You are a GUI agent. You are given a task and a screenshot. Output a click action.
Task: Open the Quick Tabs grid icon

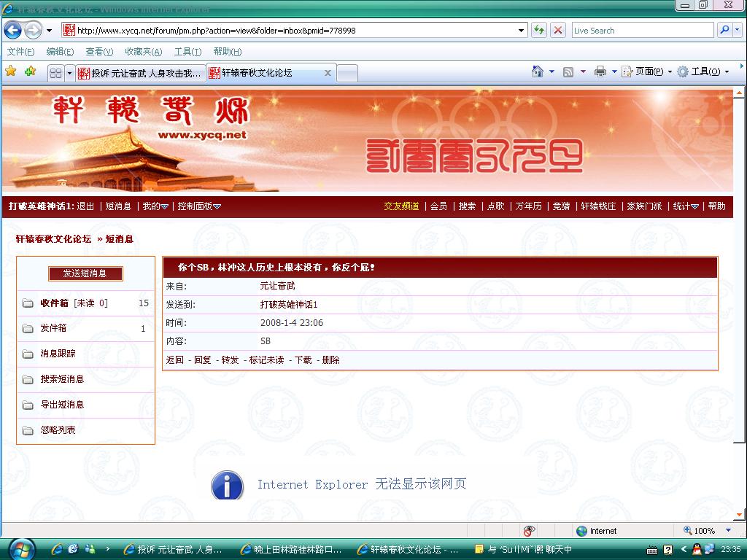point(55,73)
